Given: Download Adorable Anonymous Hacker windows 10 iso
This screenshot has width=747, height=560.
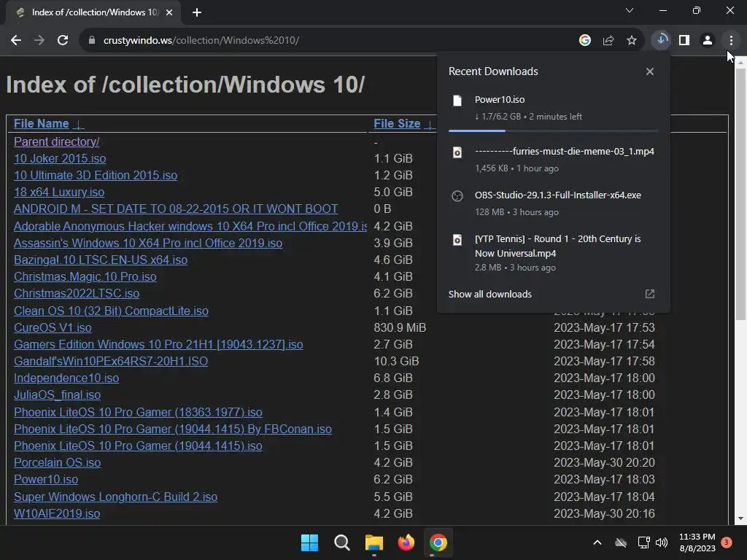Looking at the screenshot, I should coord(190,226).
